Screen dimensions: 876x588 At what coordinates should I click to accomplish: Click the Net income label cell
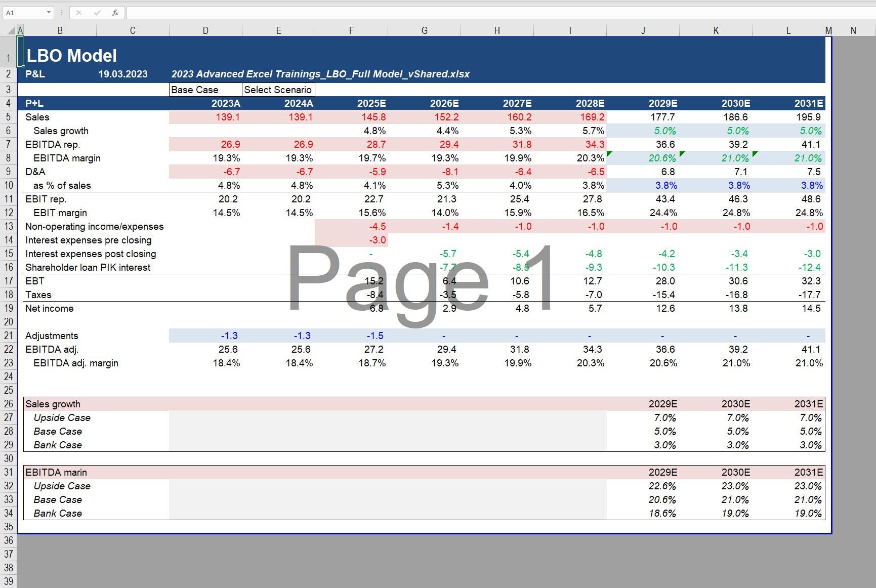49,308
